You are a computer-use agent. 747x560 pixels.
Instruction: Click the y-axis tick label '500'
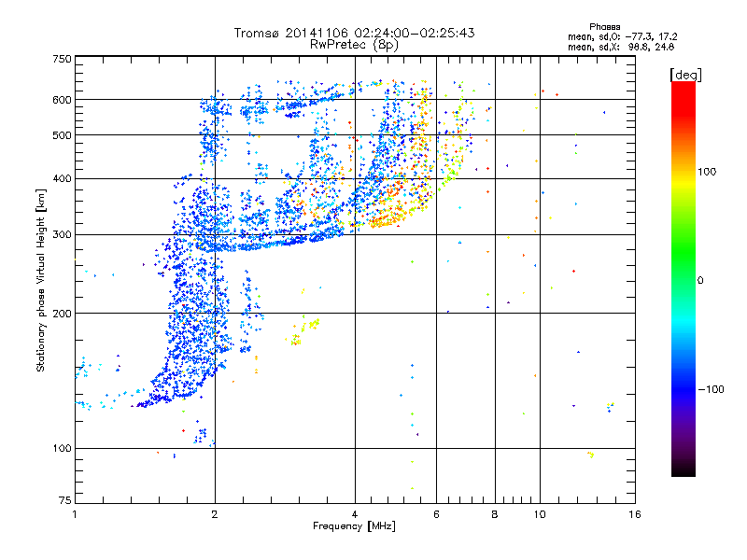[63, 135]
